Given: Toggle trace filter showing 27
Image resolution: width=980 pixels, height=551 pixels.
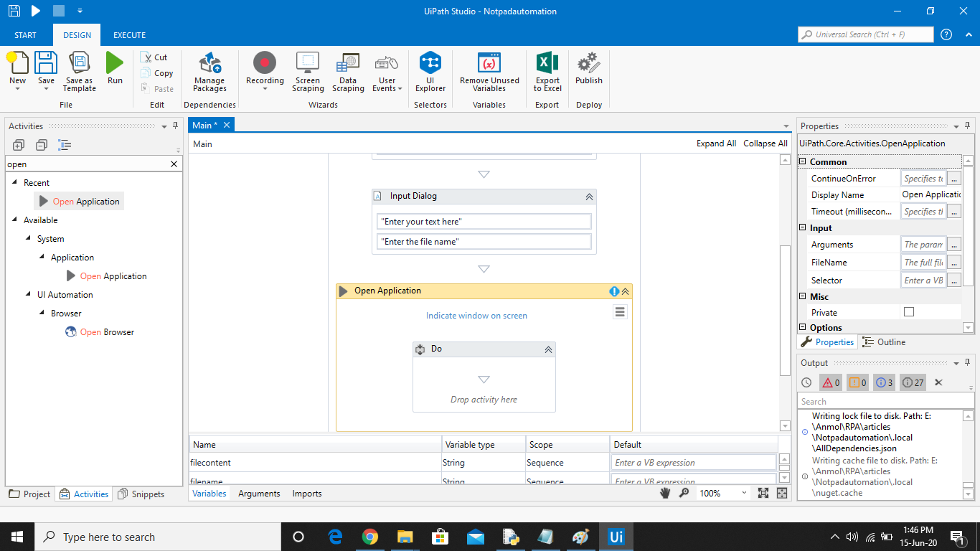Looking at the screenshot, I should pyautogui.click(x=913, y=382).
